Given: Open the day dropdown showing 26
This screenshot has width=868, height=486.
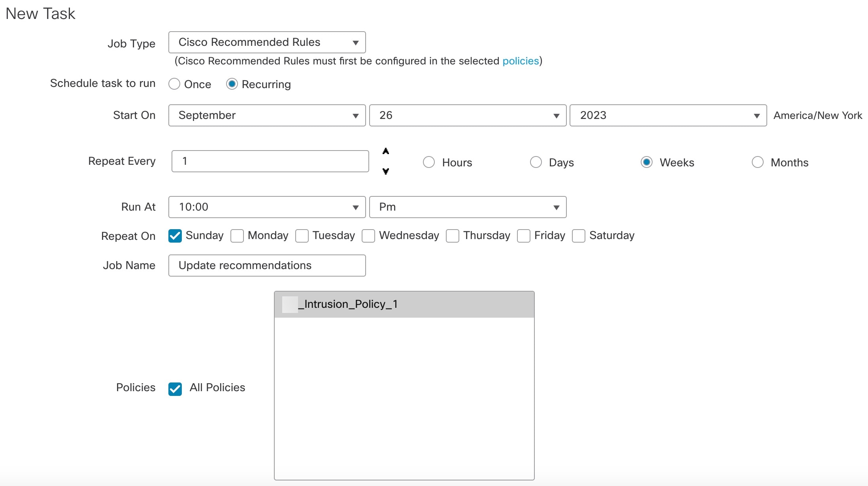Looking at the screenshot, I should point(467,115).
